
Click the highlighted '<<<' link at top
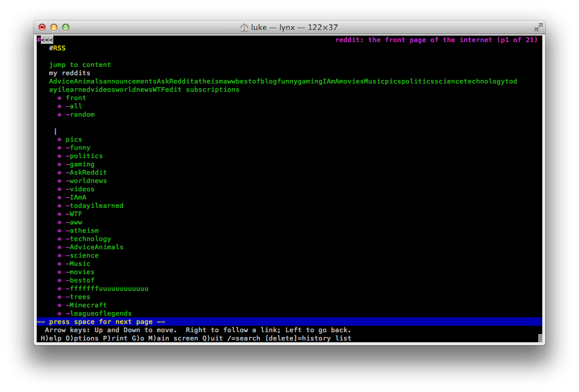click(47, 40)
